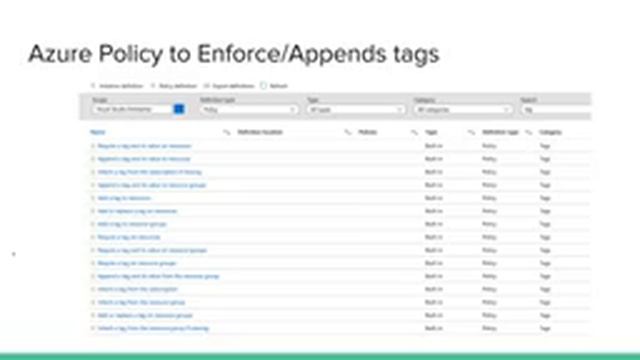This screenshot has height=360, width=640.
Task: Open 'Add a tag to resource groups' policy
Action: (x=132, y=224)
